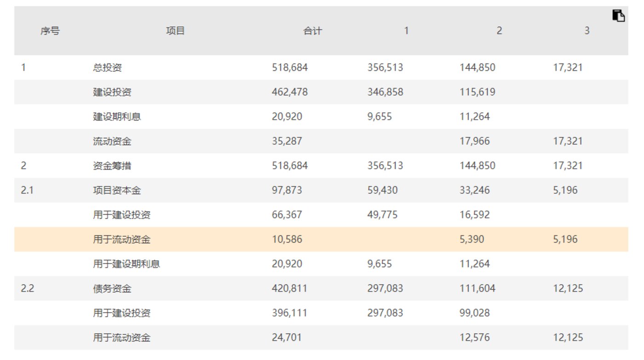Click the 97,873 cell
Viewport: 644px width, 360px height.
[x=287, y=190]
